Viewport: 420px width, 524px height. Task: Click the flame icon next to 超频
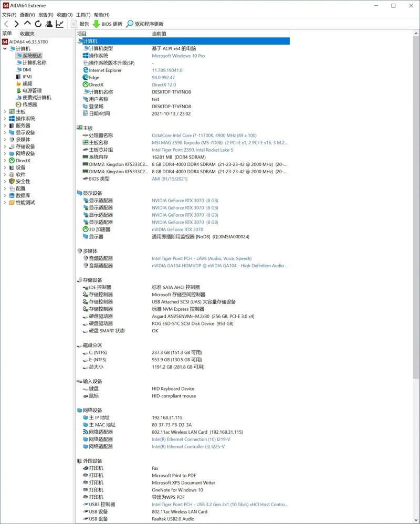(19, 84)
